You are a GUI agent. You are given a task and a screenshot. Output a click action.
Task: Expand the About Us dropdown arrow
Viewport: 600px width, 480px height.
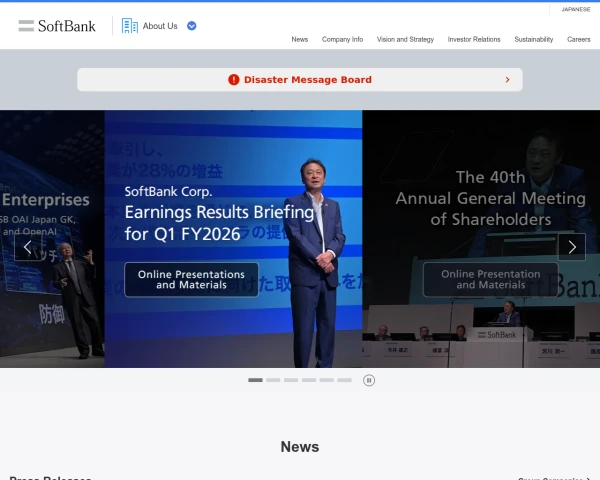point(192,26)
